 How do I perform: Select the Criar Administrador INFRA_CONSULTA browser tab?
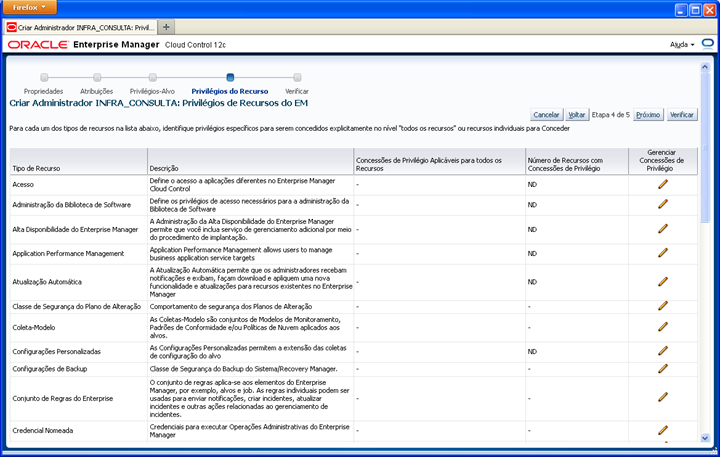pyautogui.click(x=81, y=28)
